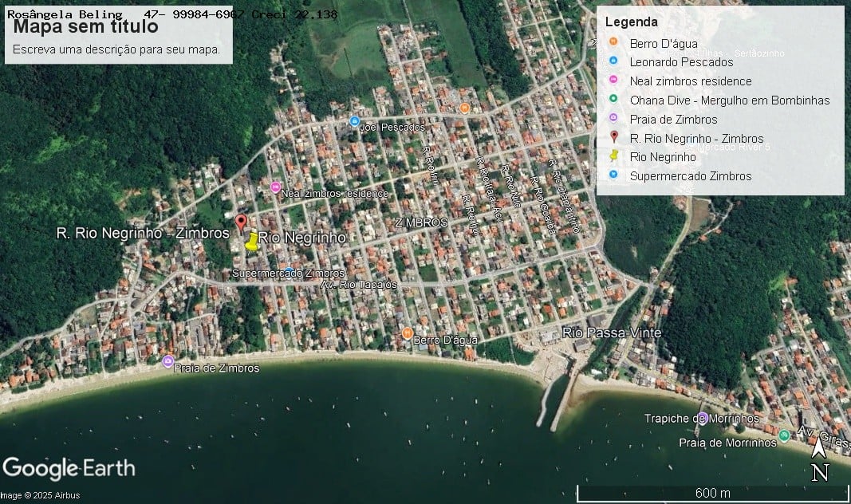The width and height of the screenshot is (851, 504).
Task: Click the 600 m scale bar
Action: (x=712, y=493)
